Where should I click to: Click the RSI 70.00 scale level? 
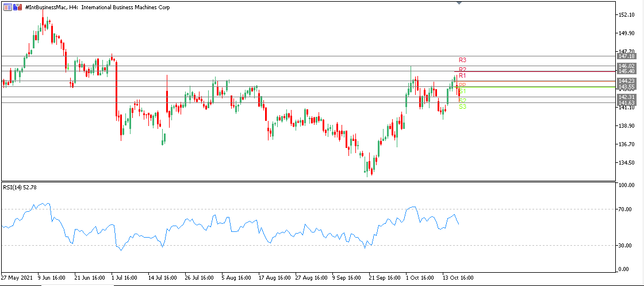pos(624,209)
